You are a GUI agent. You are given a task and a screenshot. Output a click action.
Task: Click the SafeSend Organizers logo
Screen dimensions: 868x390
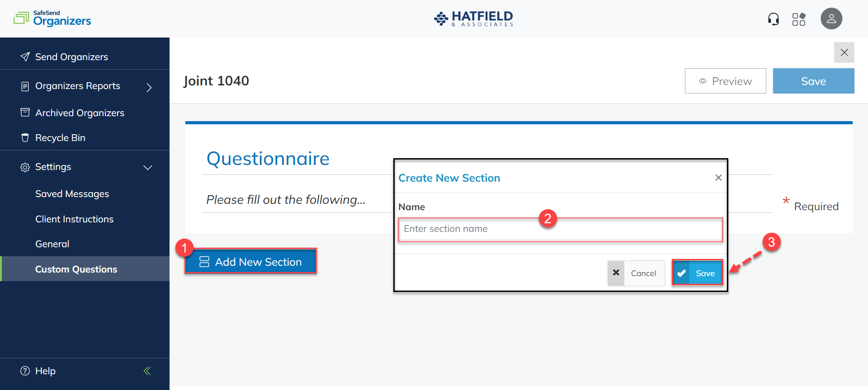[52, 19]
